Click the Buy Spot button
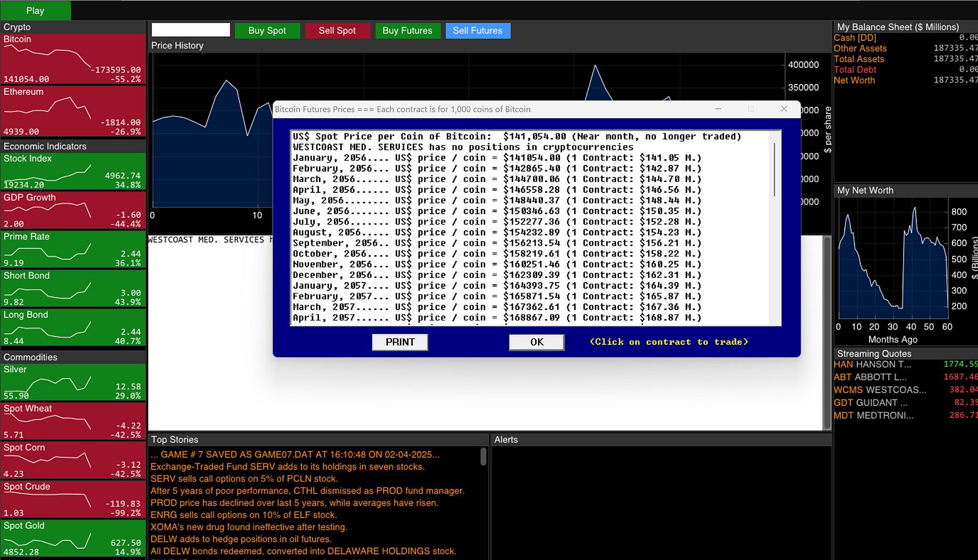This screenshot has width=978, height=560. pos(267,31)
